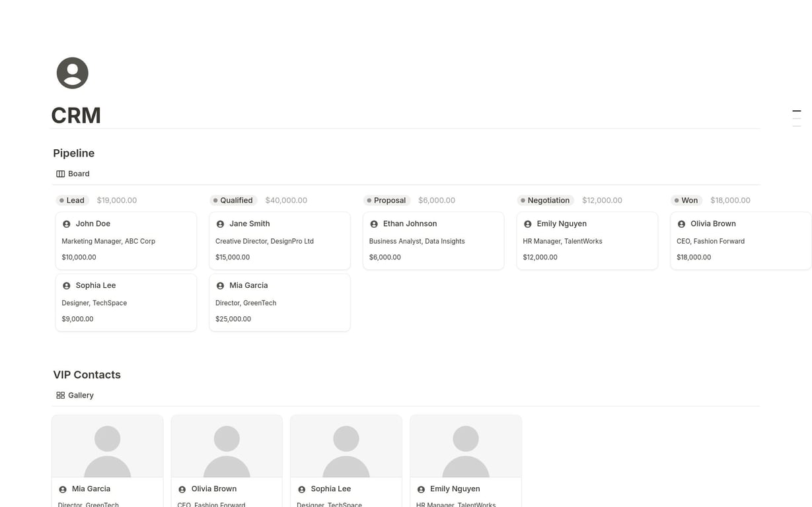Click the VIP Contacts section heading
The width and height of the screenshot is (812, 507).
point(87,375)
